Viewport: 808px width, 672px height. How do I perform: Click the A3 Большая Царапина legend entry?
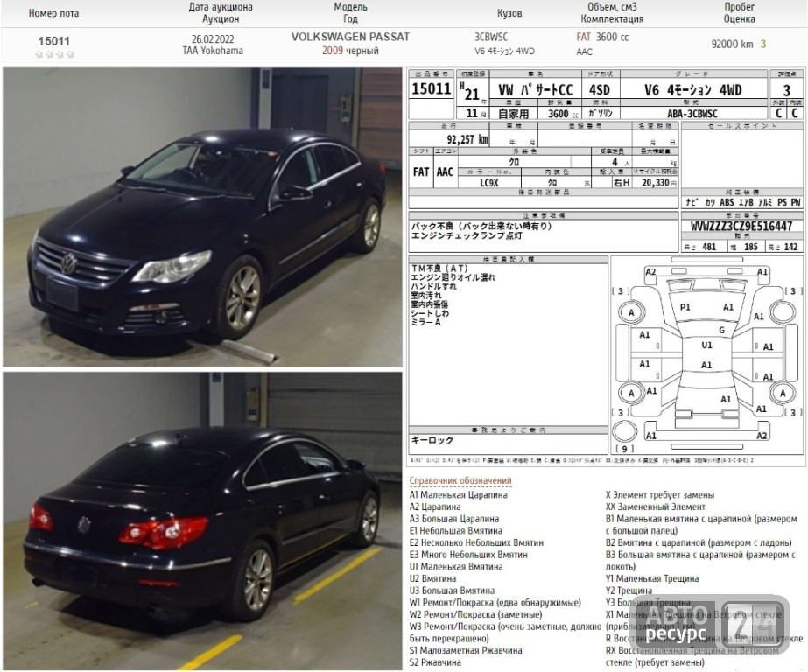[454, 519]
